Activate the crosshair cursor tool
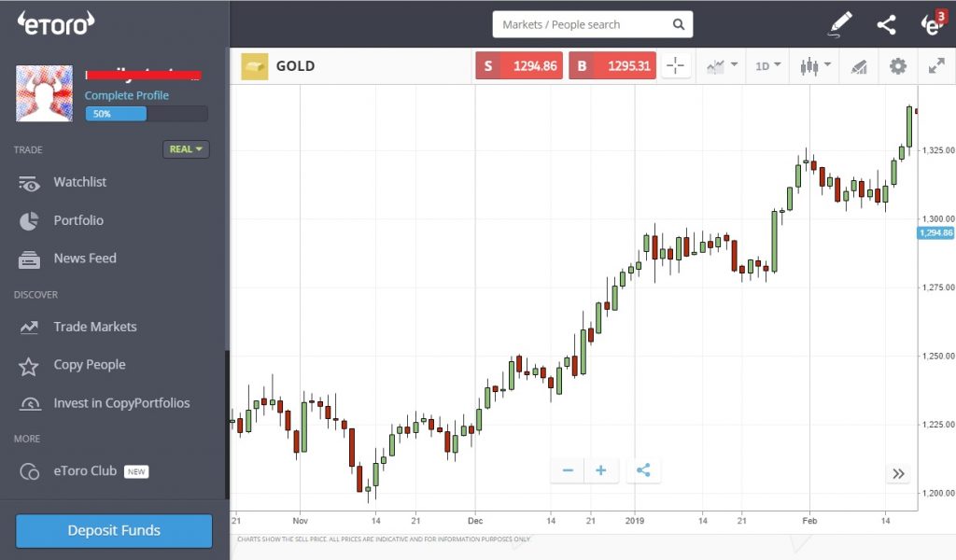Screen dimensions: 956x560 pyautogui.click(x=675, y=65)
